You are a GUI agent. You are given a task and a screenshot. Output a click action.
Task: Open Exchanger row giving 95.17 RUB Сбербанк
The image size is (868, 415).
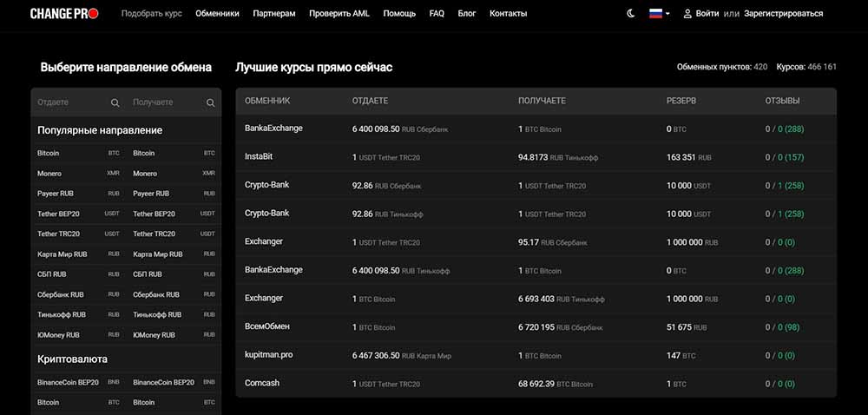click(536, 242)
